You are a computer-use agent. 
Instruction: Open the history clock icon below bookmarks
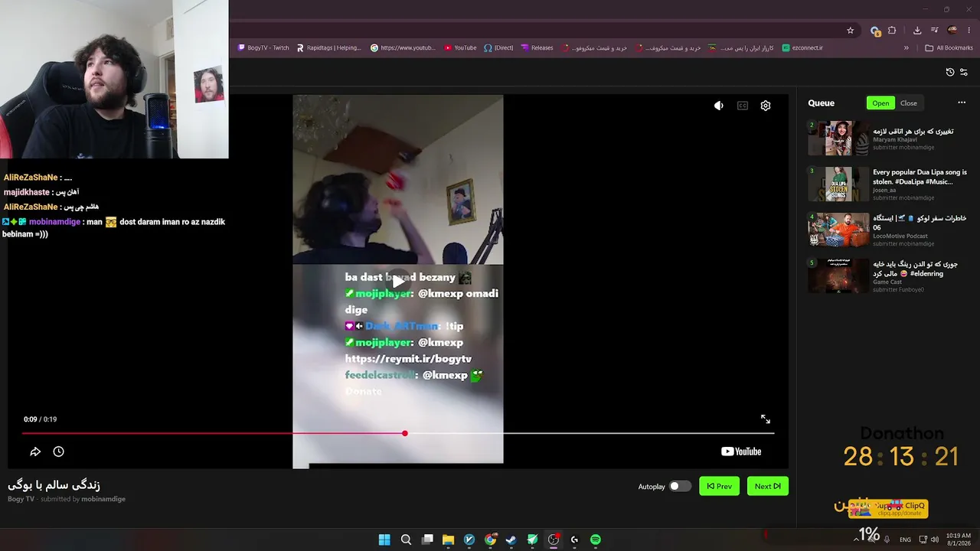pyautogui.click(x=950, y=72)
